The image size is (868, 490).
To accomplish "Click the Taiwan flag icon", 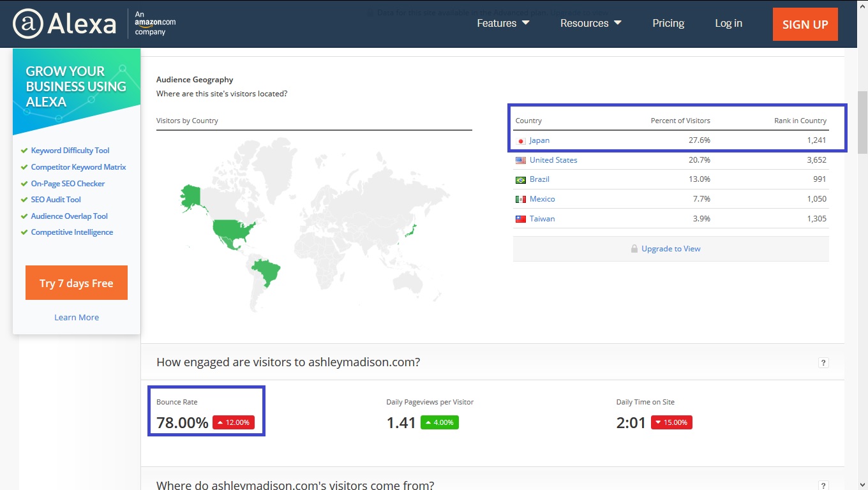I will pyautogui.click(x=521, y=219).
